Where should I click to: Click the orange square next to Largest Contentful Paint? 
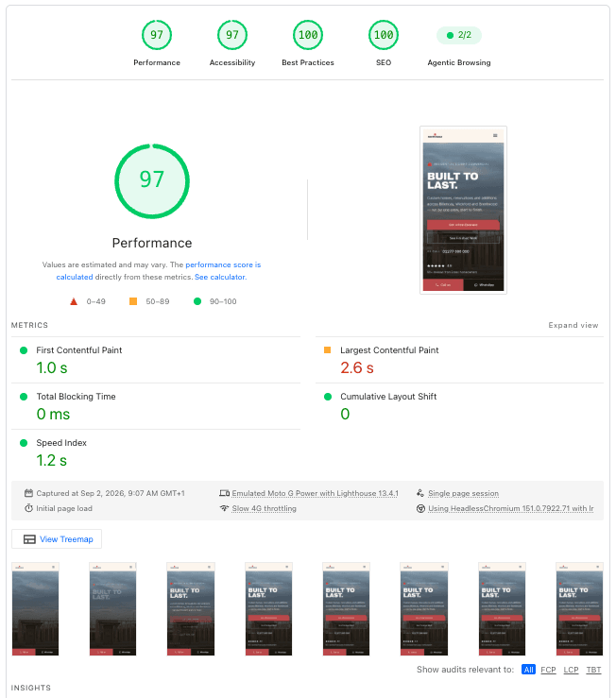coord(328,349)
